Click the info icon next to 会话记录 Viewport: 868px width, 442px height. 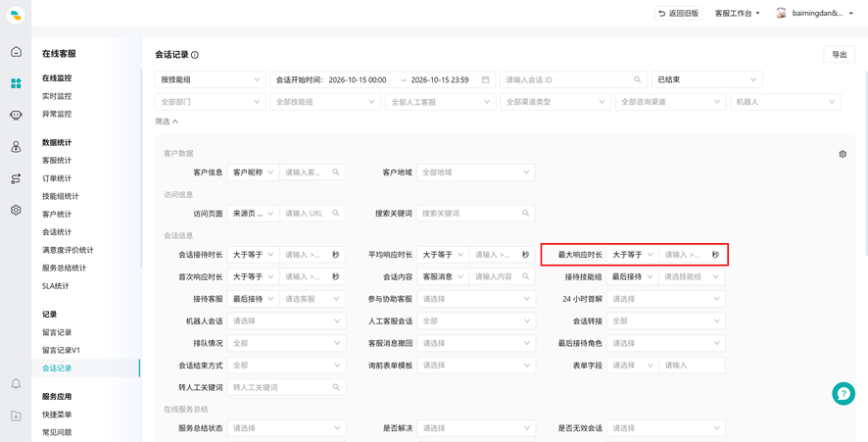[x=195, y=55]
